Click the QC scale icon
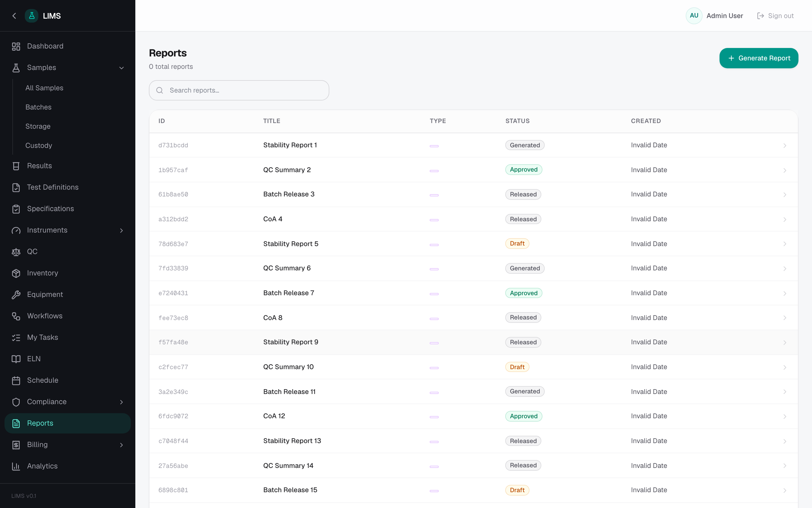812x508 pixels. click(16, 252)
